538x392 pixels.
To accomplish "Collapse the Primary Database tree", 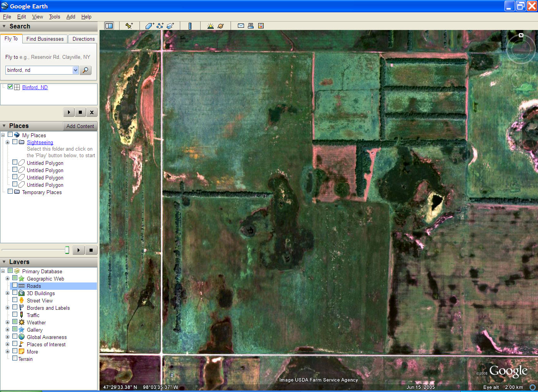I will point(3,271).
